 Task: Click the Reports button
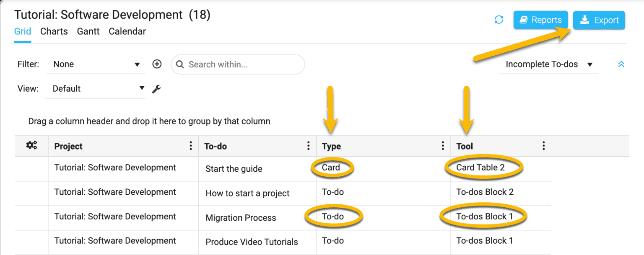click(540, 20)
